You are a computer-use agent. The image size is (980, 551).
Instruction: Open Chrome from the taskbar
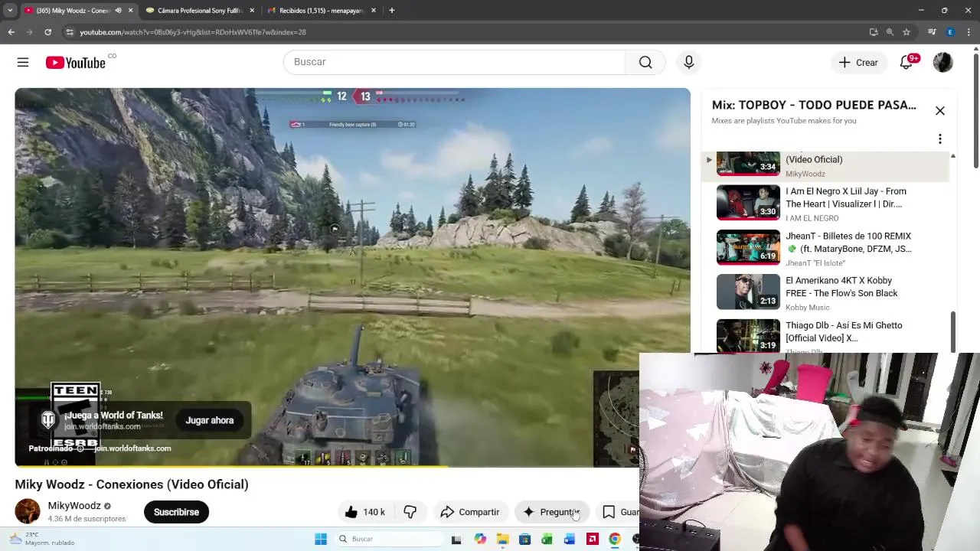pyautogui.click(x=614, y=539)
